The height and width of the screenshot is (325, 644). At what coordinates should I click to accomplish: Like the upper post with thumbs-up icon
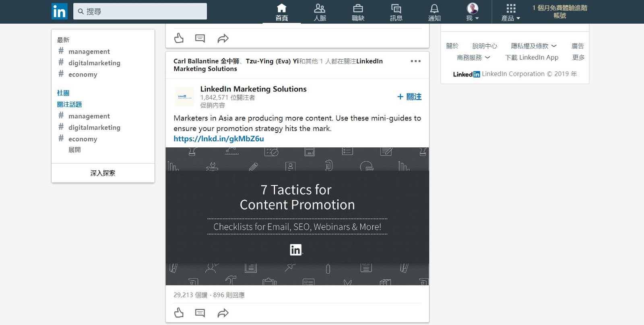coord(179,38)
